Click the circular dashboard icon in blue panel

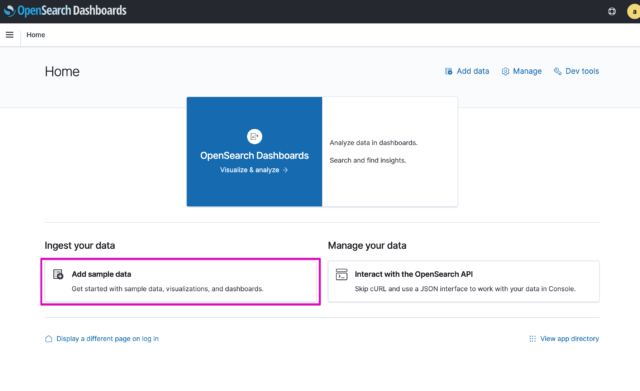254,136
